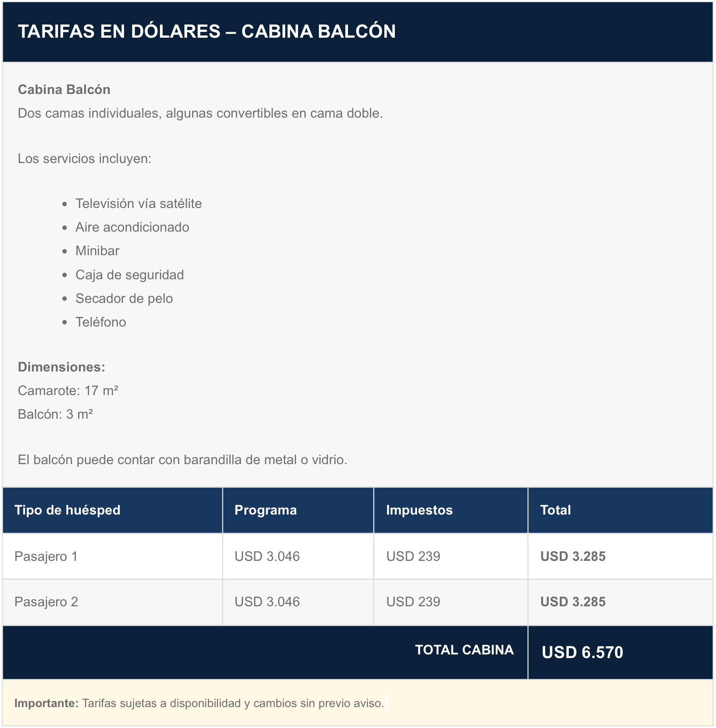
Task: Select the Cabina Balcón bold subtitle
Action: coord(64,89)
